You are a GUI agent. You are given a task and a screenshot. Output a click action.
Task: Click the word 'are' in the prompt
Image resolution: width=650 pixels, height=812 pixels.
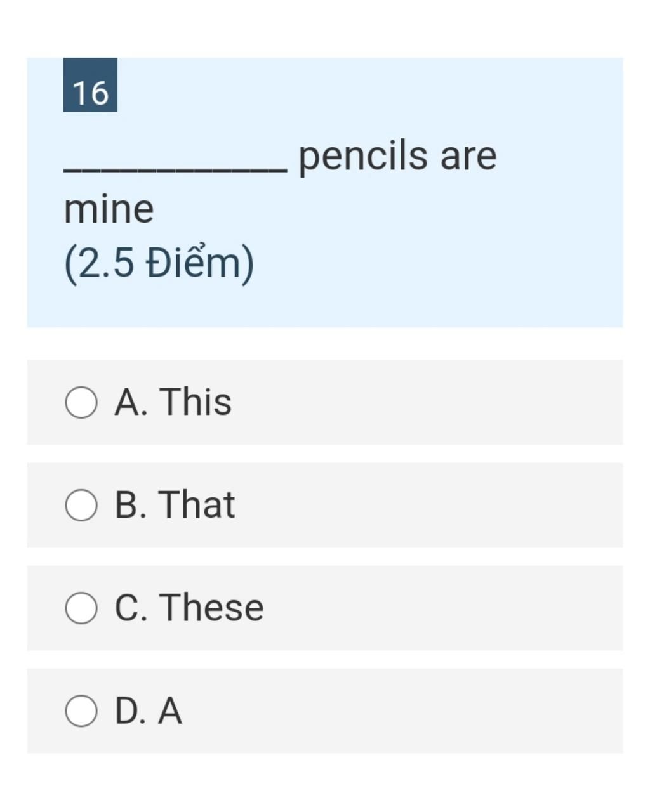(x=468, y=157)
